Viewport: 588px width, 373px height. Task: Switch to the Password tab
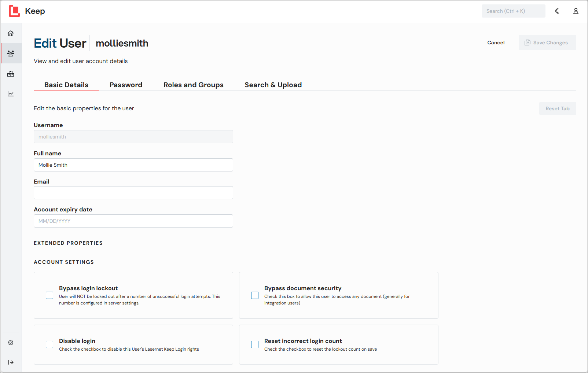126,85
